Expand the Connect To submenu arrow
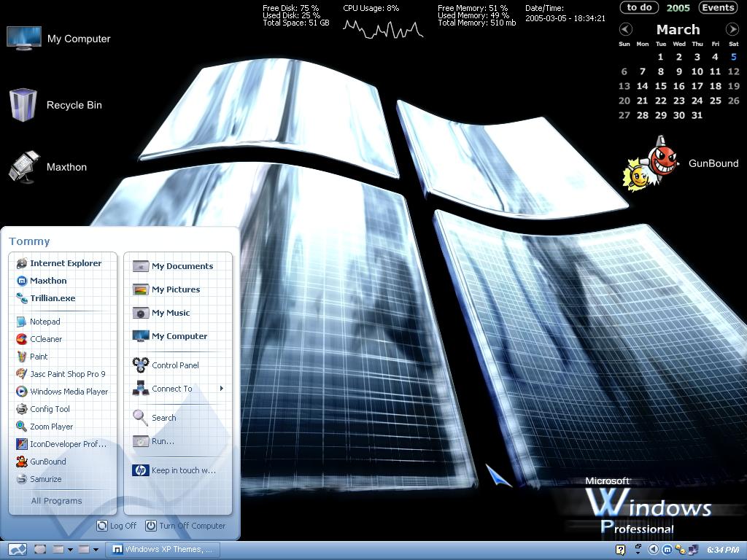Image resolution: width=747 pixels, height=560 pixels. 222,389
